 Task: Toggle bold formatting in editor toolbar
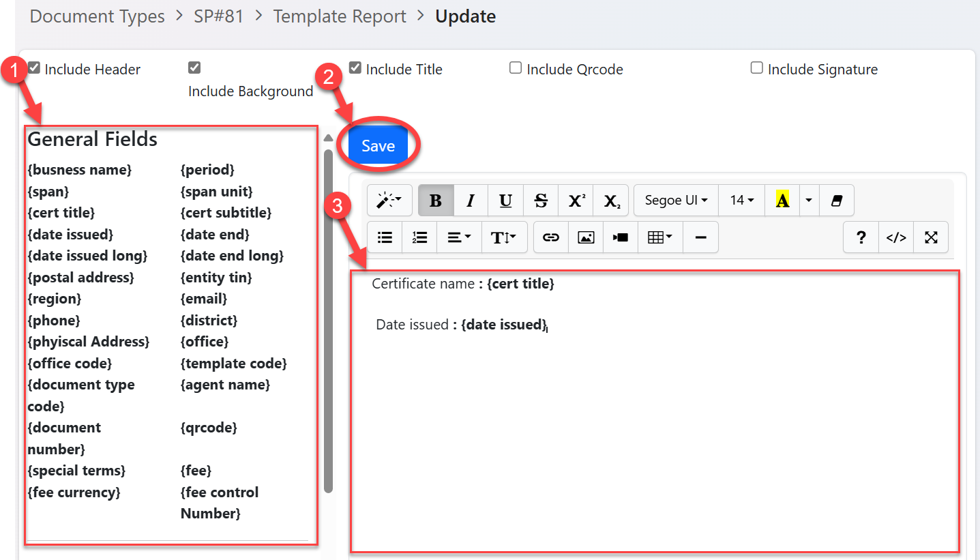coord(436,201)
